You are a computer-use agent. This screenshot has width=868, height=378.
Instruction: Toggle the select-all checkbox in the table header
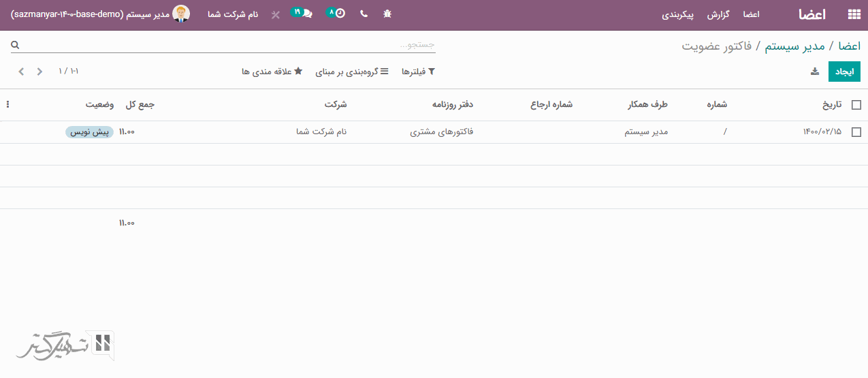(856, 105)
